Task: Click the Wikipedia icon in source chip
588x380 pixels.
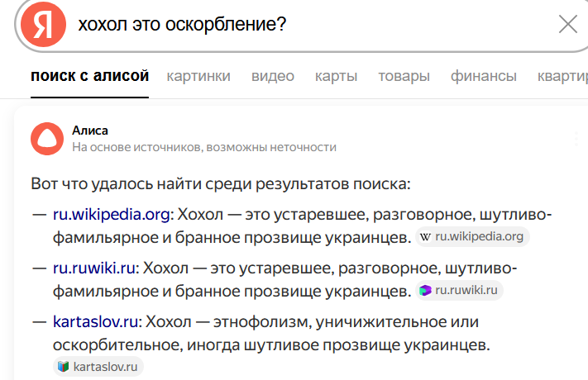Action: pyautogui.click(x=426, y=237)
